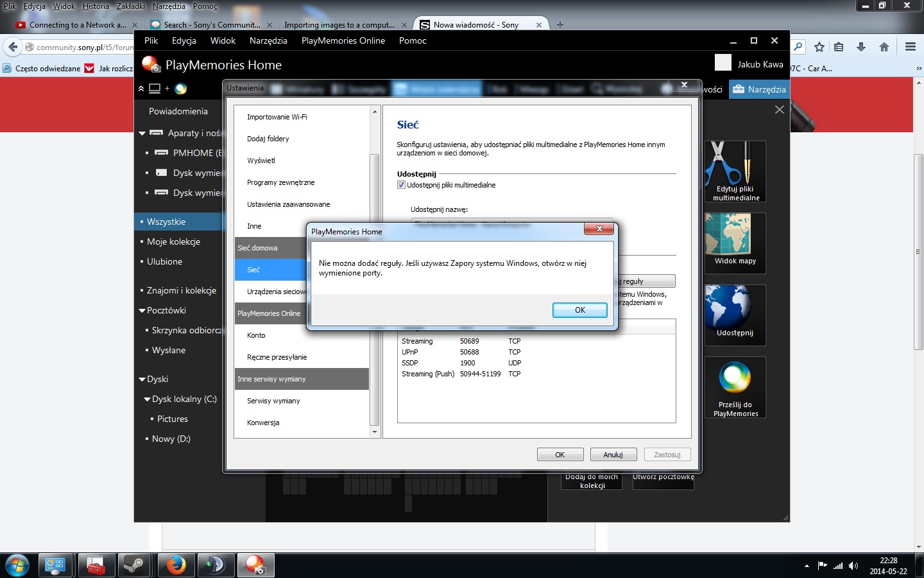Viewport: 924px width, 578px height.
Task: Collapse Aparaty i nośniki tree section
Action: [142, 134]
